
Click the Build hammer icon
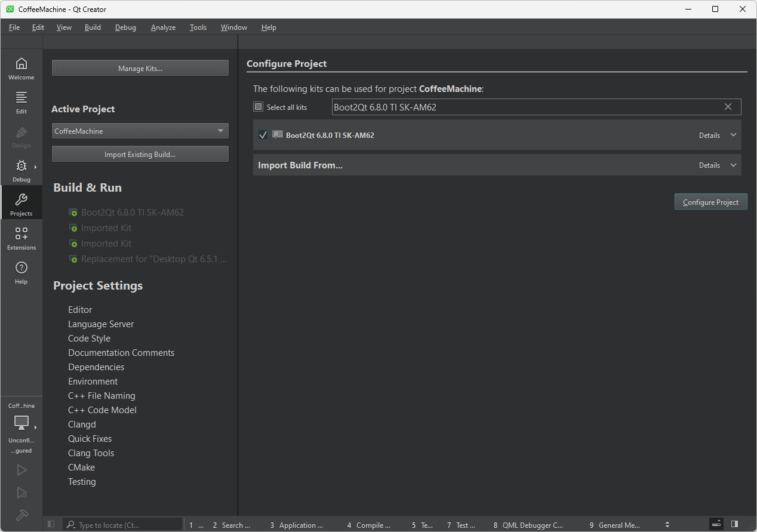(x=21, y=515)
